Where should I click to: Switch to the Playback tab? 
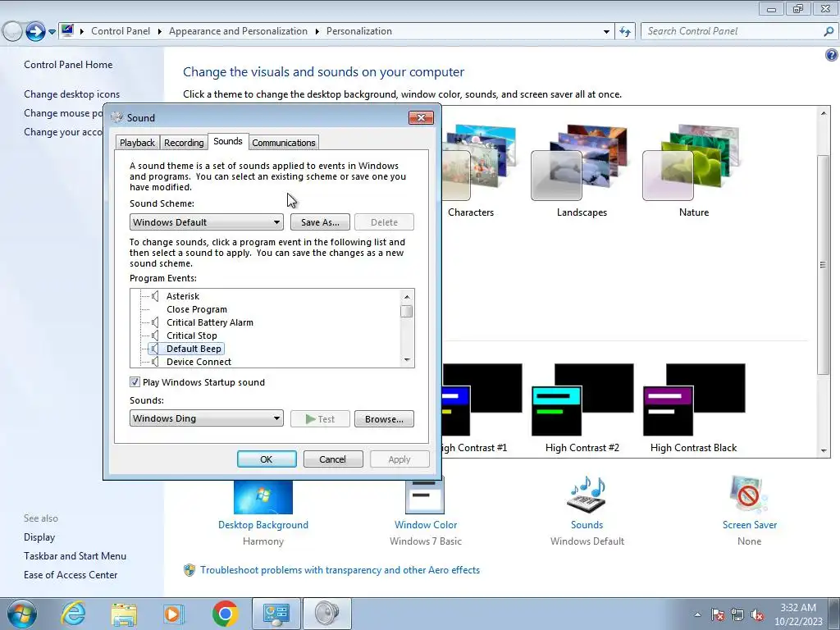(137, 143)
